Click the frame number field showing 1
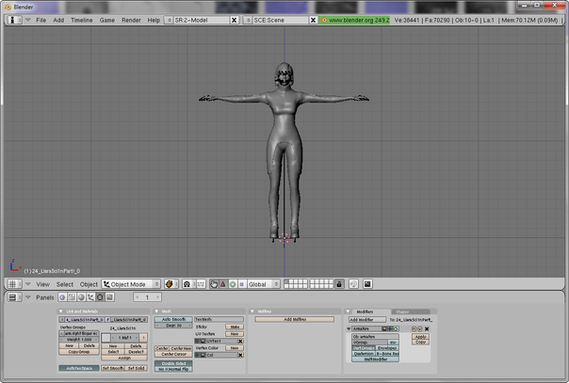Viewport: 569px width, 383px height. [147, 297]
